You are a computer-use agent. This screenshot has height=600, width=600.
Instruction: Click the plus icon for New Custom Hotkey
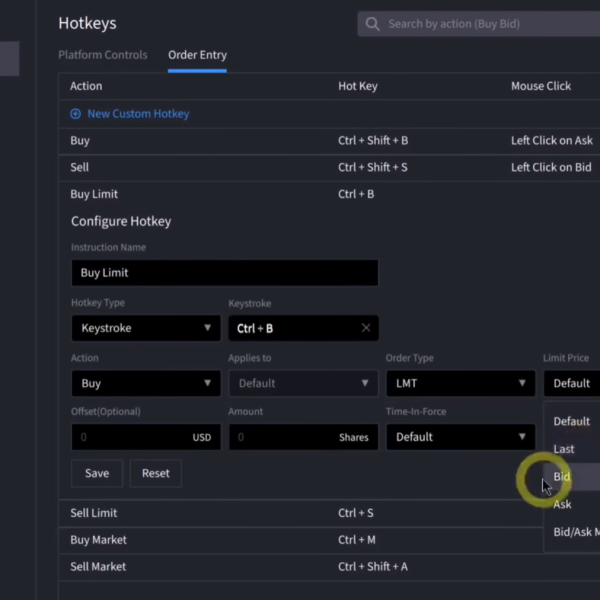tap(76, 114)
